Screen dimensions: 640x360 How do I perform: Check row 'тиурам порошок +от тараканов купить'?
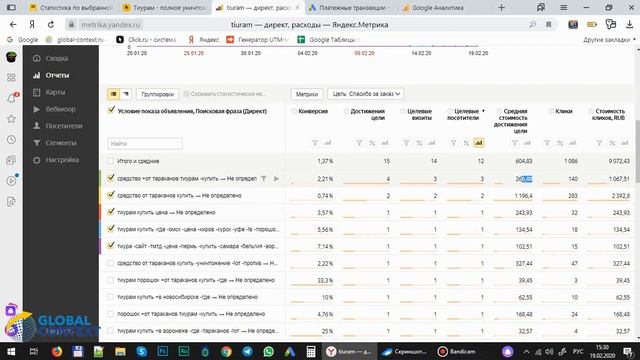[111, 280]
